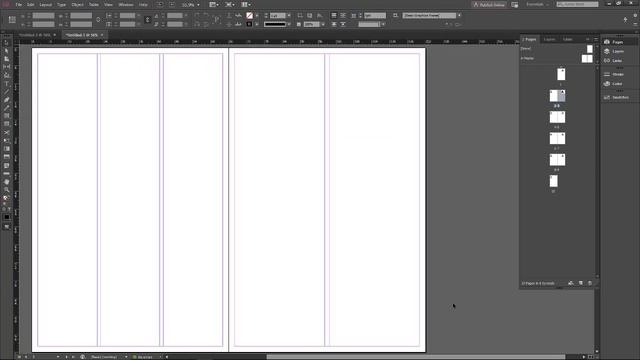Image resolution: width=640 pixels, height=360 pixels.
Task: Select the Page tool
Action: 7,59
